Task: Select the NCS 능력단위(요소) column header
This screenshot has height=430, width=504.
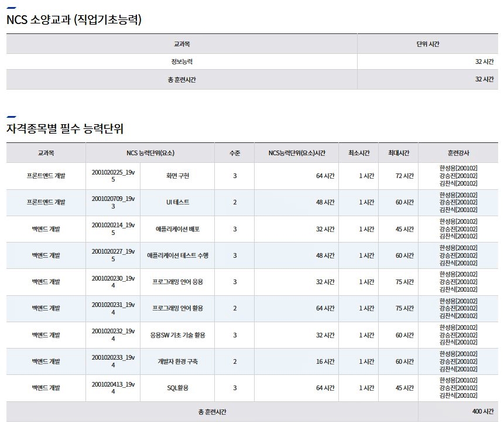Action: pos(150,153)
